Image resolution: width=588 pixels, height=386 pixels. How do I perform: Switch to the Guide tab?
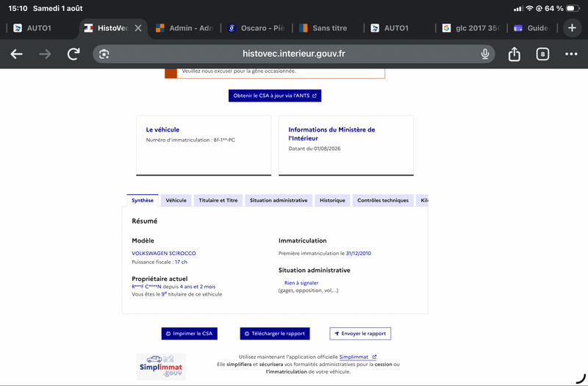(532, 28)
